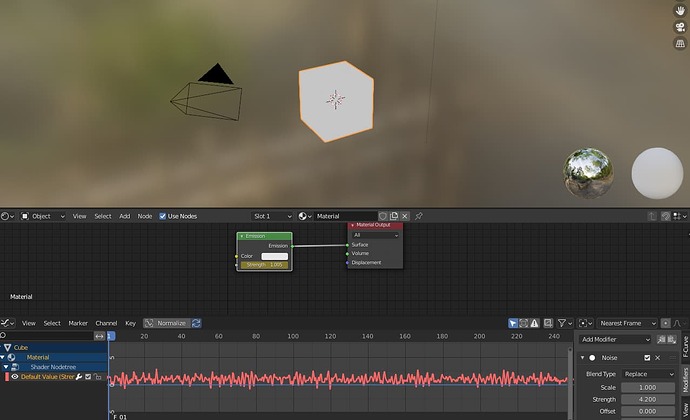
Task: Open shader editor Add menu
Action: [x=125, y=216]
